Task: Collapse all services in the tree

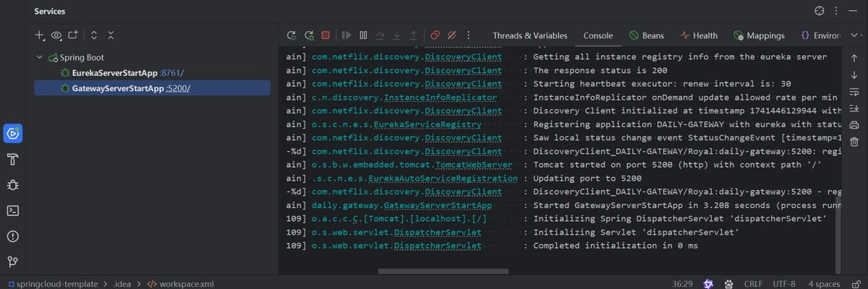Action: 111,35
